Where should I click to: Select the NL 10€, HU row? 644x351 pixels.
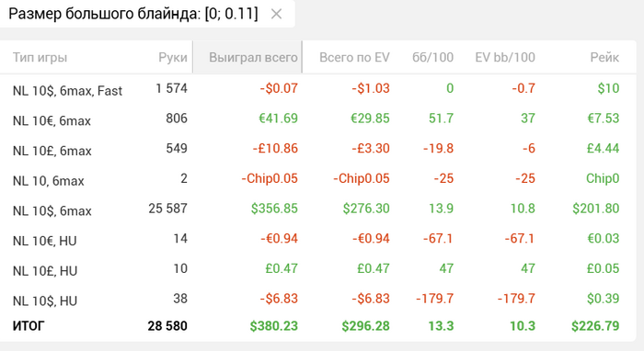(x=318, y=239)
